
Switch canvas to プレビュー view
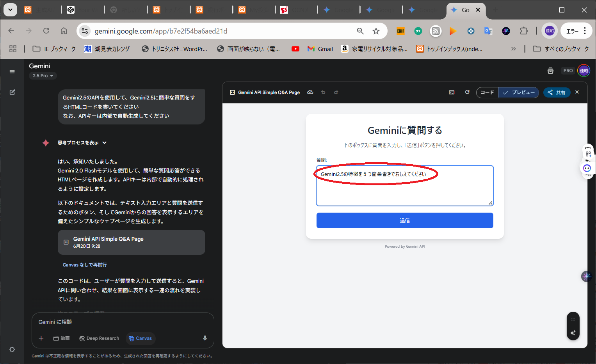point(519,92)
